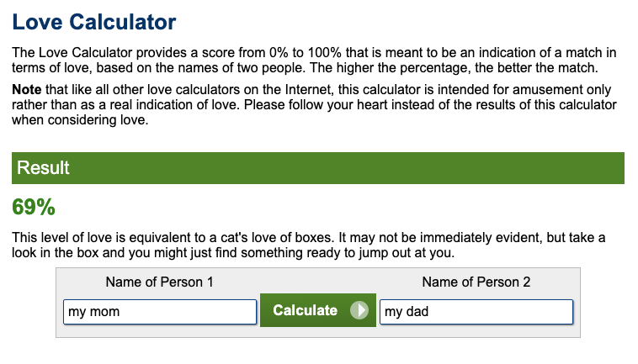The image size is (638, 364).
Task: Click the sentence about cat's love of boxes
Action: click(x=173, y=237)
